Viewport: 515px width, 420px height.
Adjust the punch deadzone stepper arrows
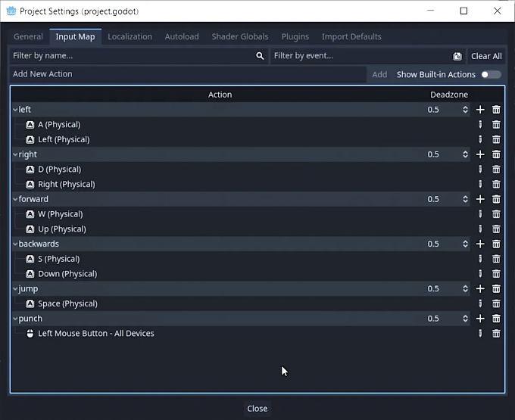(465, 319)
